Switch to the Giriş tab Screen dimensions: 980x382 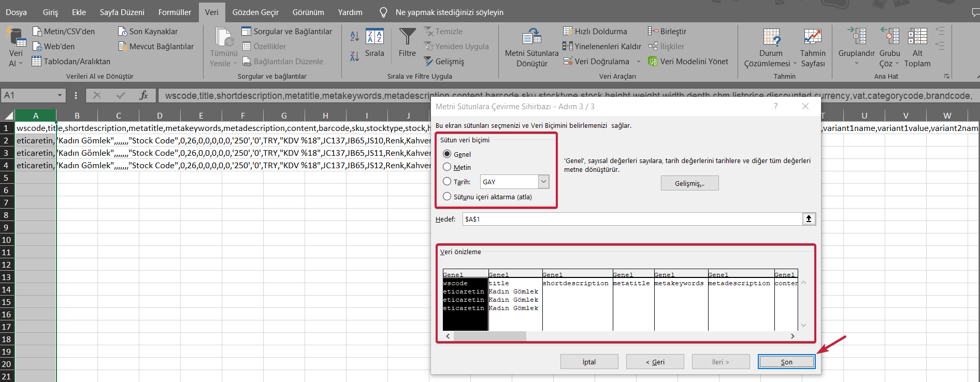(x=50, y=12)
